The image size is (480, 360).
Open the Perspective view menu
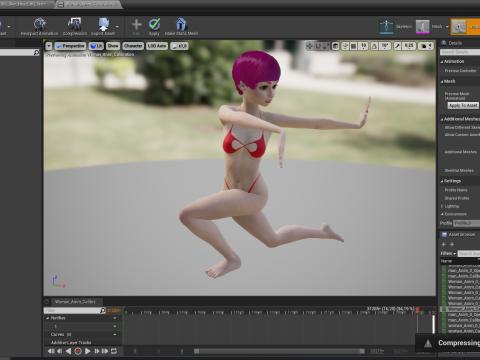(x=70, y=46)
